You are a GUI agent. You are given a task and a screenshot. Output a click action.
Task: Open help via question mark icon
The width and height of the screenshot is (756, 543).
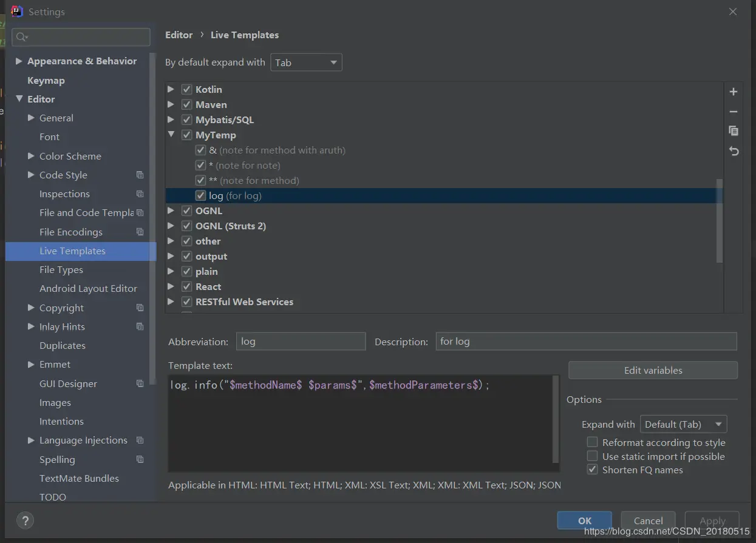click(25, 520)
